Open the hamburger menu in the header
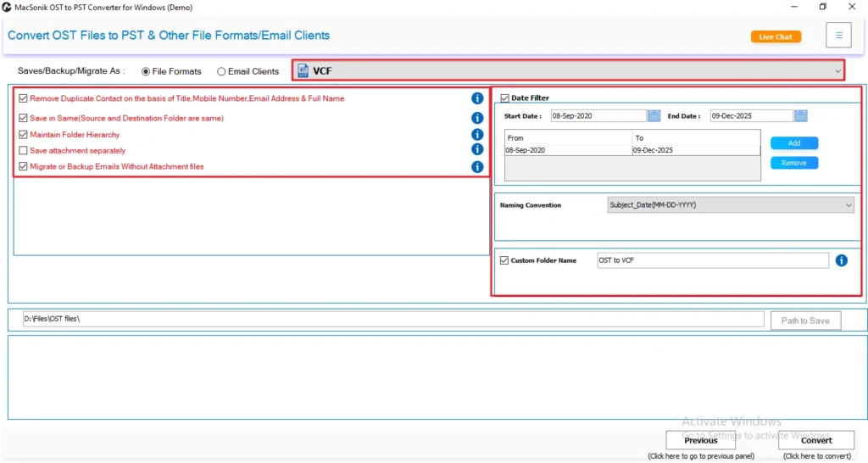This screenshot has width=868, height=463. click(838, 36)
